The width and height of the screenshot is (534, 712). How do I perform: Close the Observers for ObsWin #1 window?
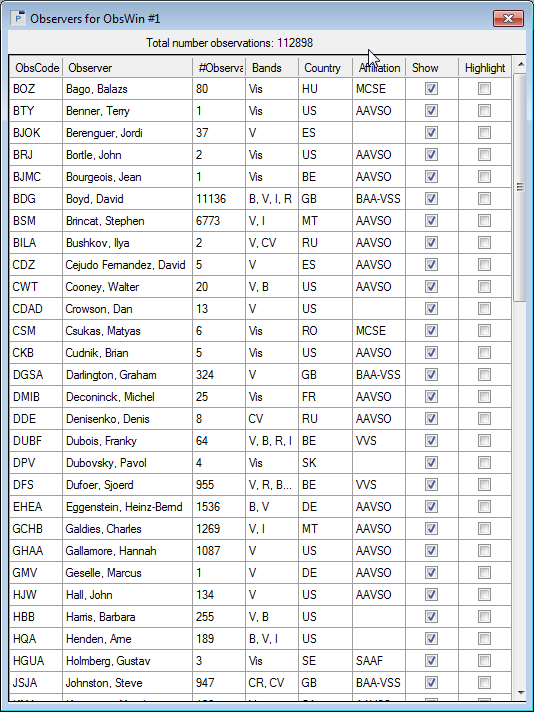[508, 19]
